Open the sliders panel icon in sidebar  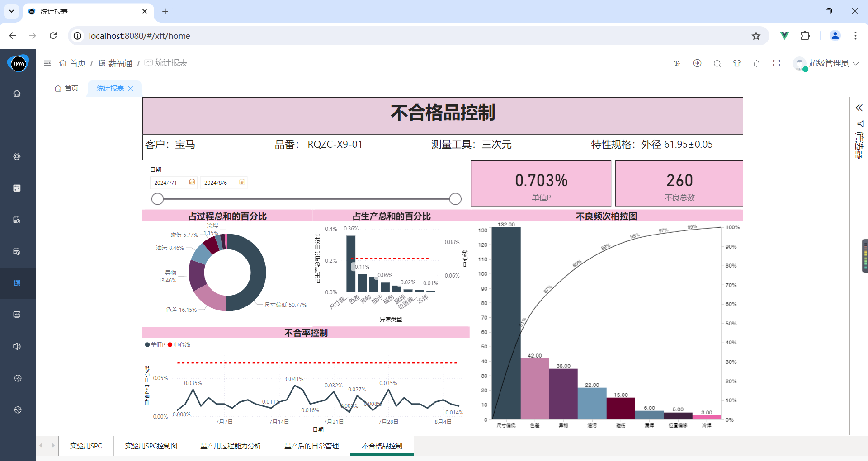click(x=17, y=188)
